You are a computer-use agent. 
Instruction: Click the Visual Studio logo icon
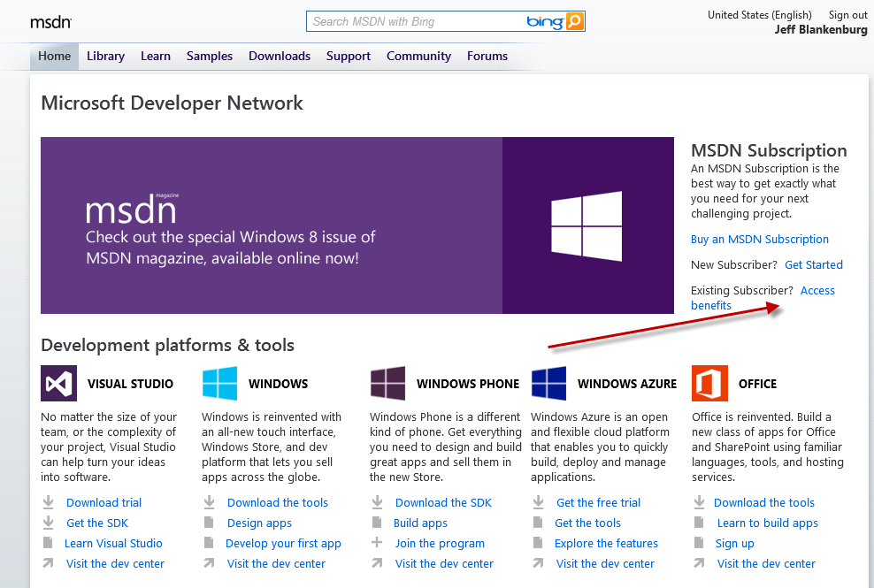point(58,384)
